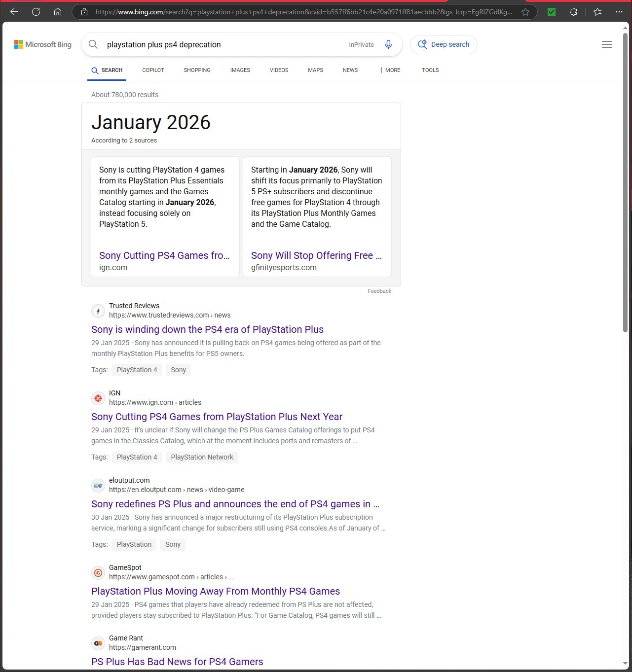Screen dimensions: 632x672
Task: Click the ign.com source label in answer card
Action: [x=113, y=267]
